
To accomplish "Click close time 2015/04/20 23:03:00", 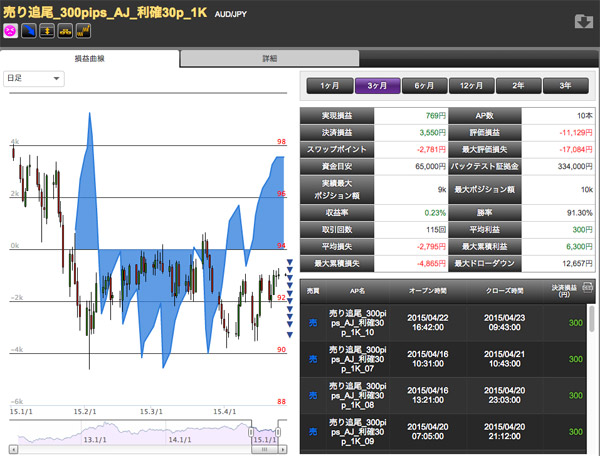I will pos(504,396).
